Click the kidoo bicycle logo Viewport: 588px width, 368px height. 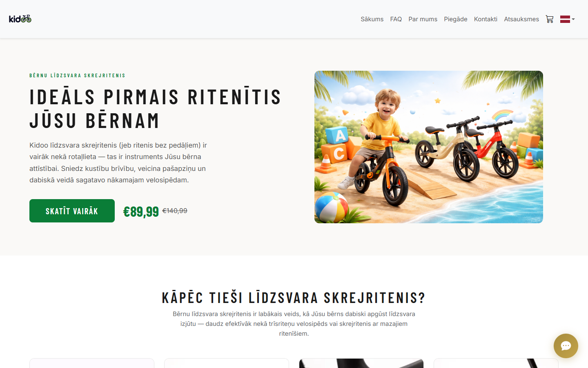(x=20, y=19)
